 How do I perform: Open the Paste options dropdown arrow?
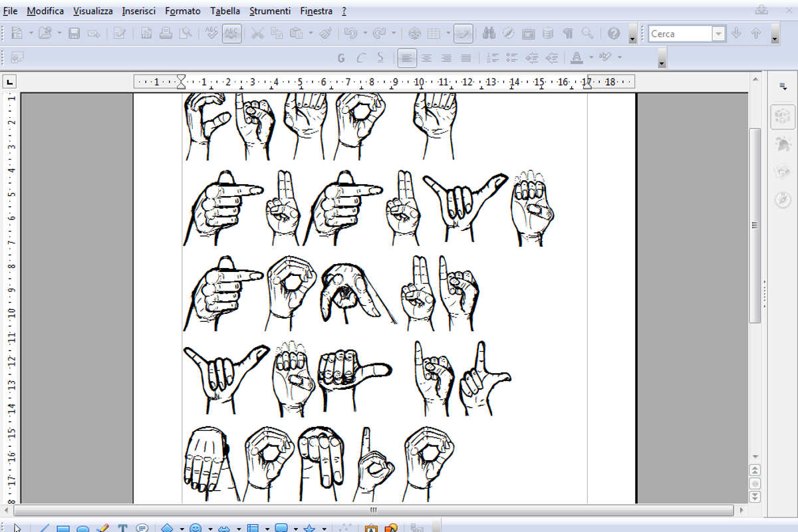pyautogui.click(x=311, y=33)
